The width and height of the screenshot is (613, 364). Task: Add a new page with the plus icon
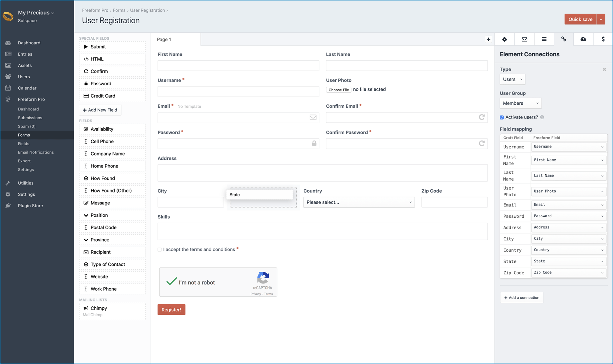coord(488,39)
